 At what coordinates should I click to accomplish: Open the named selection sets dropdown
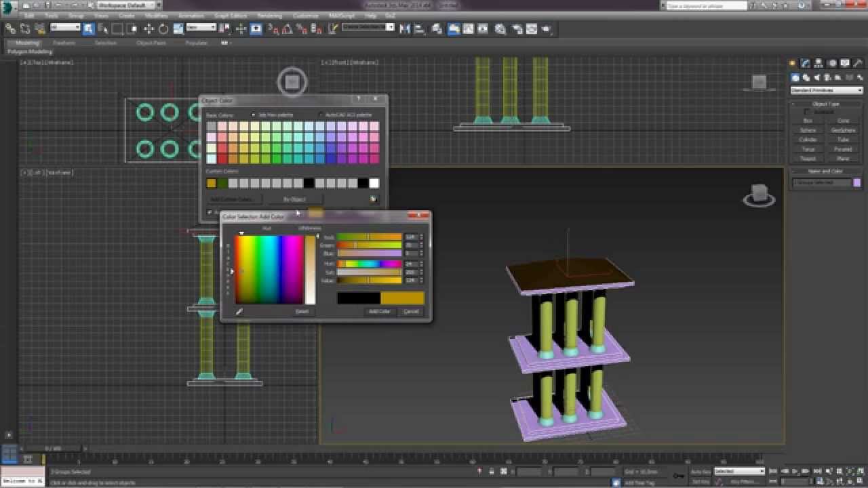(368, 28)
